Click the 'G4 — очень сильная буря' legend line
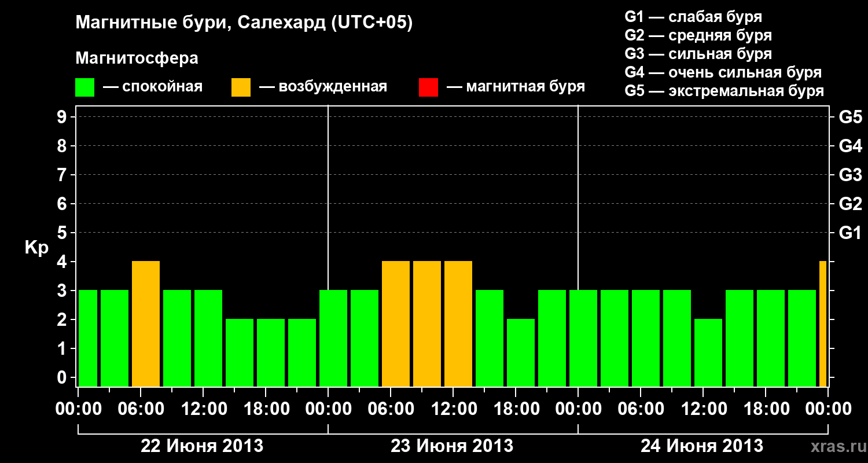The width and height of the screenshot is (868, 463). (x=723, y=72)
